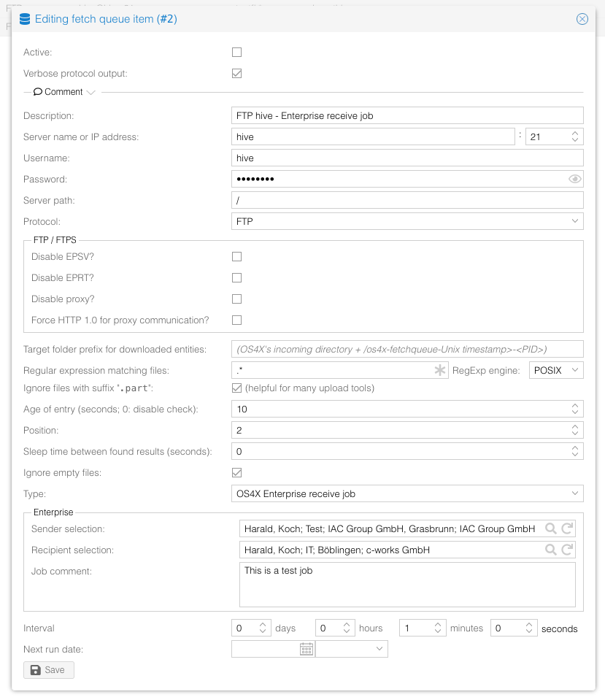Click the speech bubble Comment icon

(38, 91)
